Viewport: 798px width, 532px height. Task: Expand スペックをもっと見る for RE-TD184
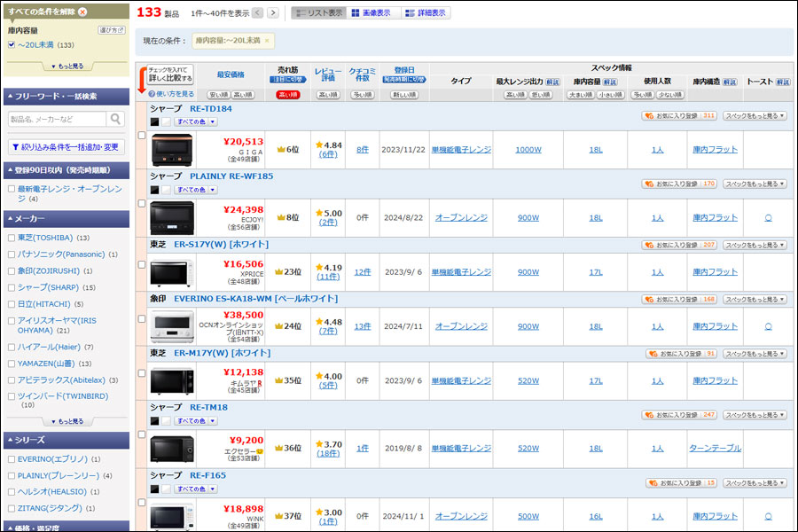(755, 116)
